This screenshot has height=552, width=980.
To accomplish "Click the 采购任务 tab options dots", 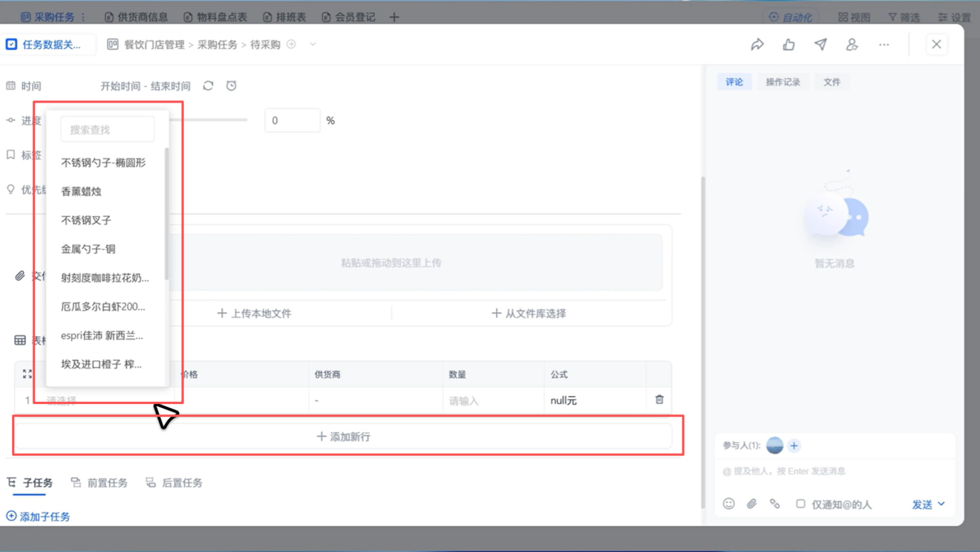I will point(83,16).
